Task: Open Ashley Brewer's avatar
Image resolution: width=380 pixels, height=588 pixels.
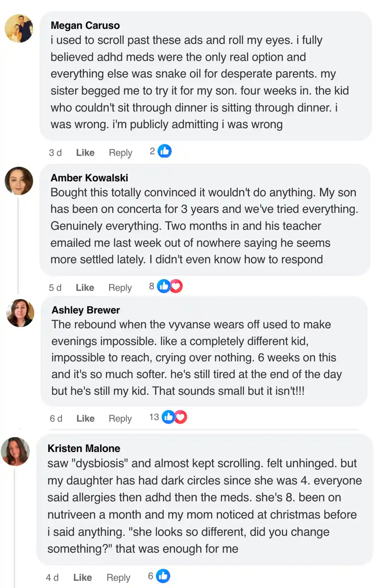Action: pos(20,313)
